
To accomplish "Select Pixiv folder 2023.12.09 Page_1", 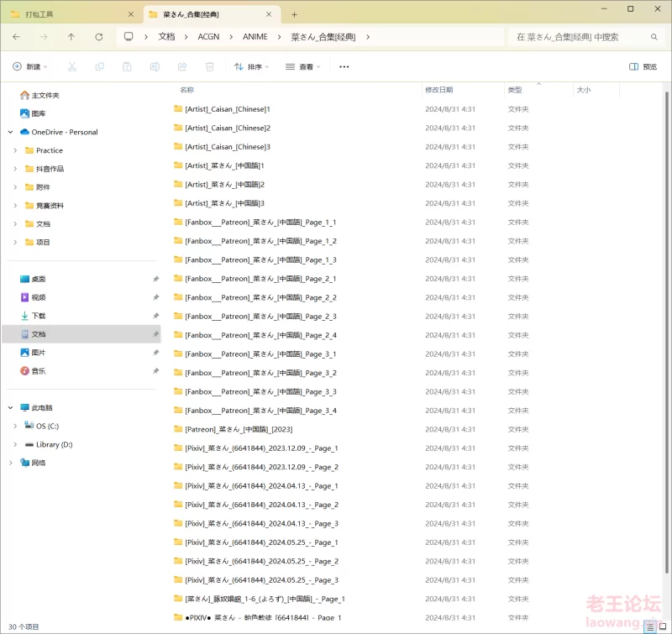I will [x=256, y=448].
